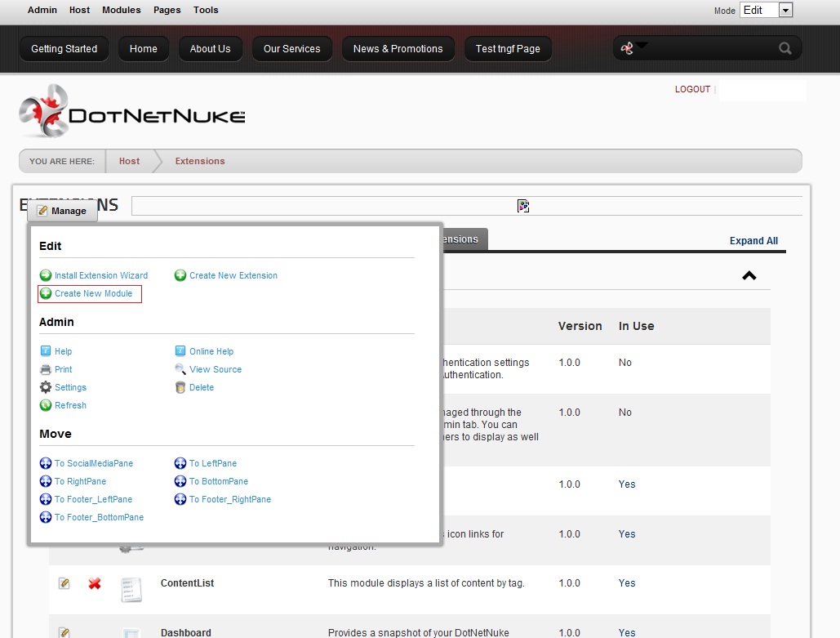Open Online Help via its icon

180,350
